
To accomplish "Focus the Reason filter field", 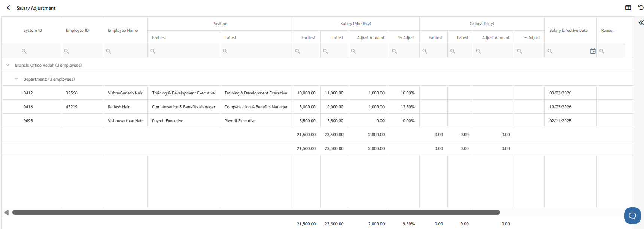I will (611, 51).
